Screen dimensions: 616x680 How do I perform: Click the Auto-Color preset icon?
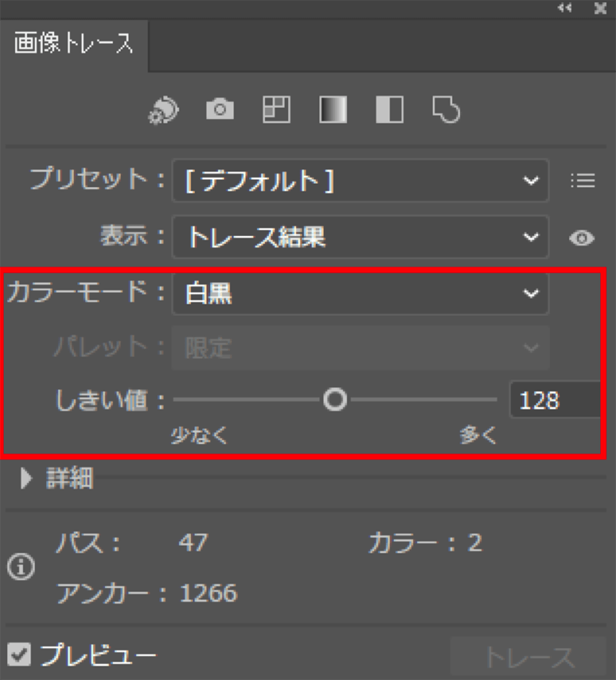coord(164,110)
